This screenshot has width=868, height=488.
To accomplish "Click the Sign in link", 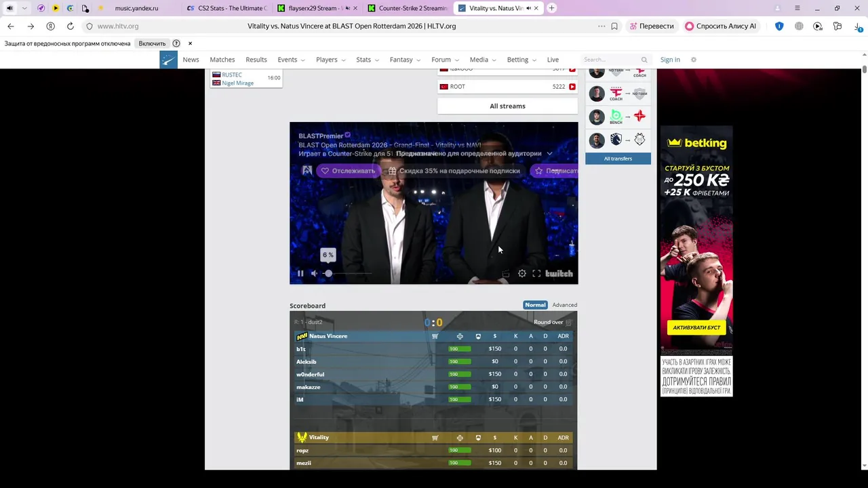I will (x=670, y=60).
